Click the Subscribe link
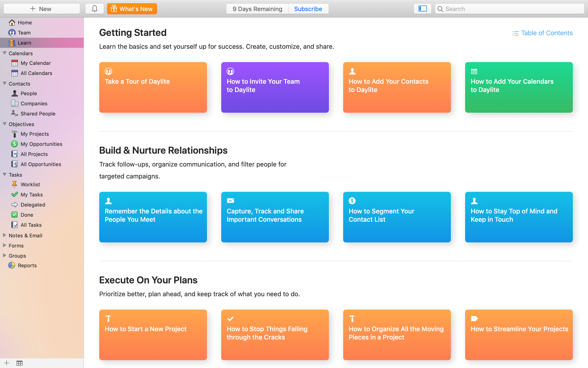The height and width of the screenshot is (368, 588). (x=308, y=9)
